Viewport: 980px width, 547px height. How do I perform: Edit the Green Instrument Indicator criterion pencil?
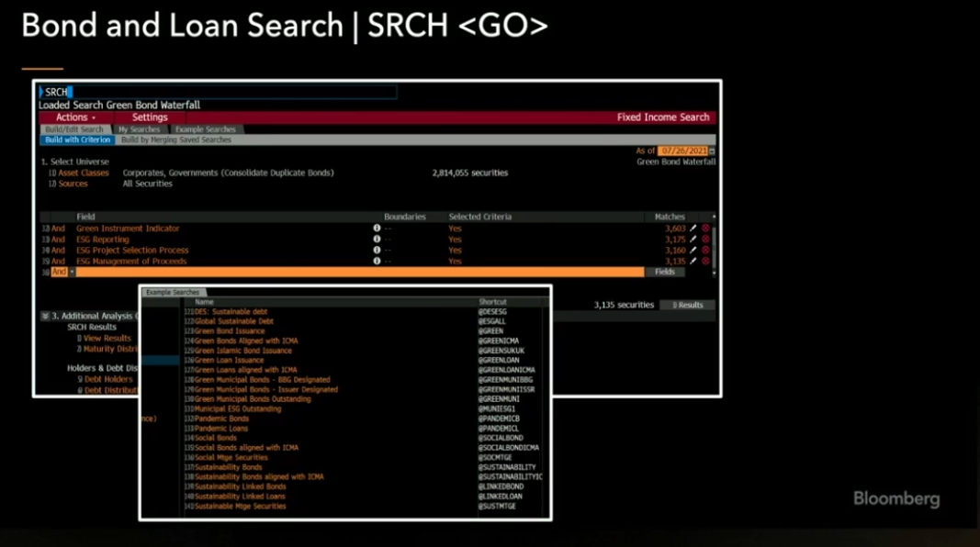[x=693, y=229]
